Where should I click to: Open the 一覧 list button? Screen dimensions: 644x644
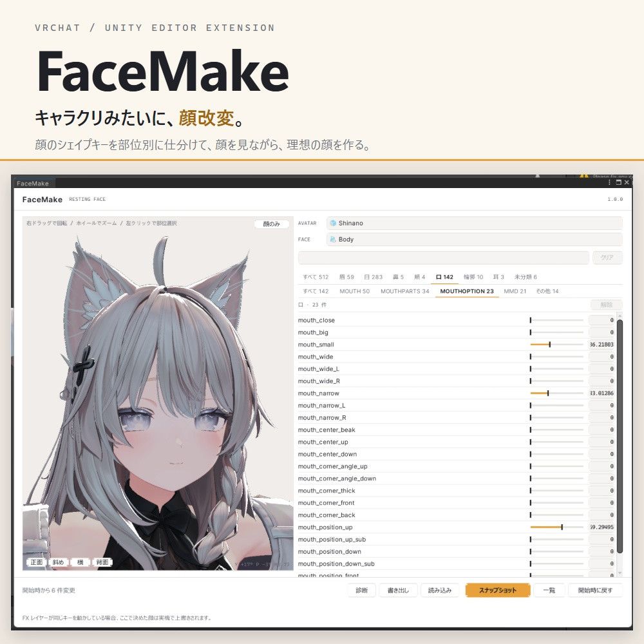(x=549, y=590)
